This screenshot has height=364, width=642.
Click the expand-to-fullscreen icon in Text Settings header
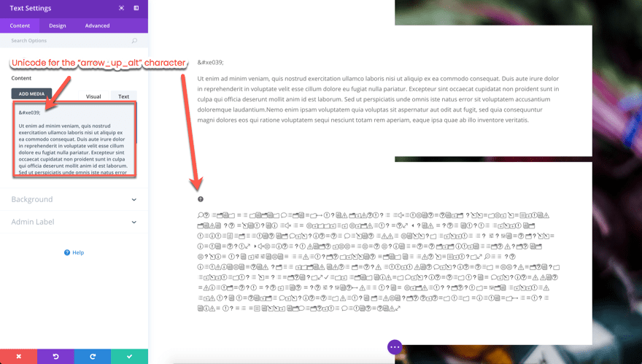click(x=121, y=8)
